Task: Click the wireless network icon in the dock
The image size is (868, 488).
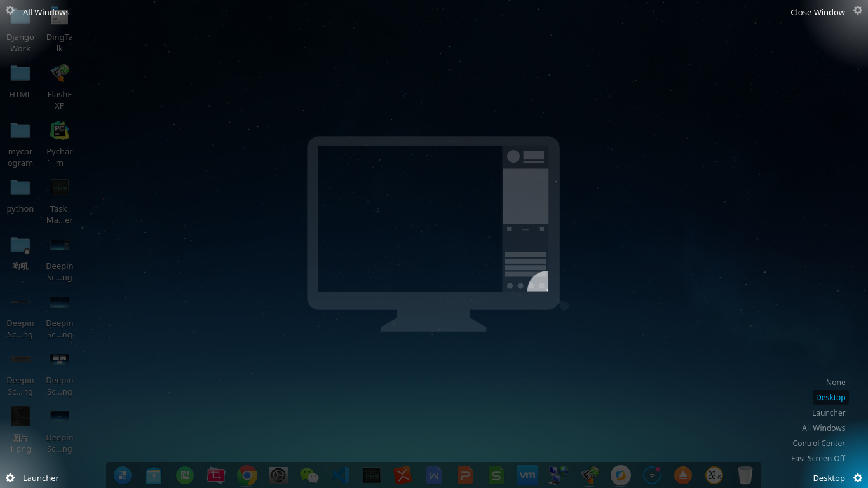Action: click(x=652, y=475)
